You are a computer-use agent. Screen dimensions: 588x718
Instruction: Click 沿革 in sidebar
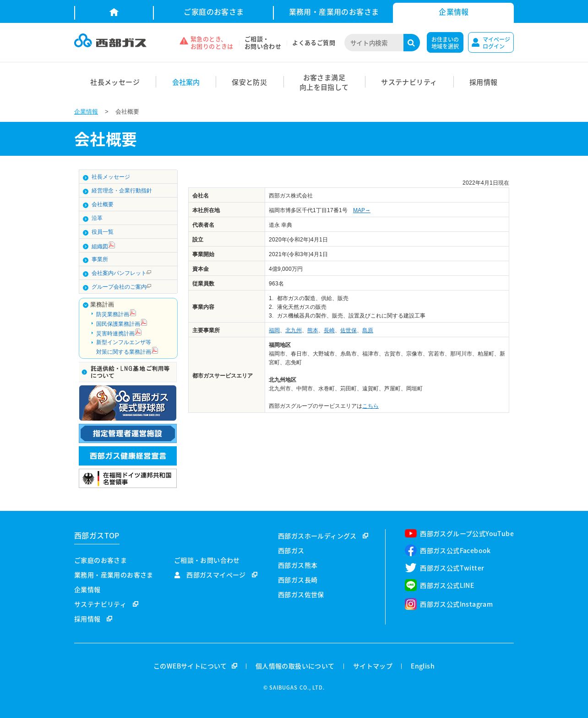(x=97, y=218)
